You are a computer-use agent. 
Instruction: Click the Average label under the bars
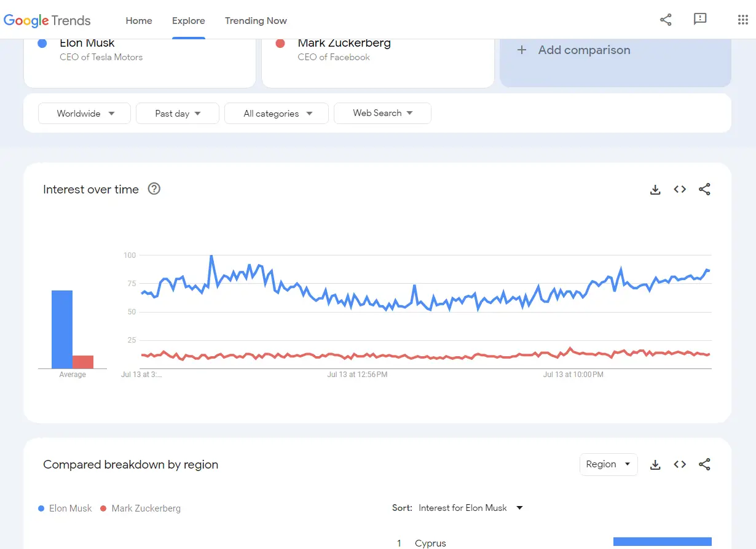[73, 375]
